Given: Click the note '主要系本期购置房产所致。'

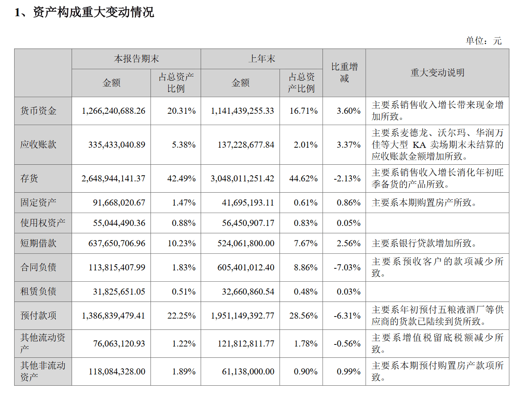Looking at the screenshot, I should pos(424,203).
